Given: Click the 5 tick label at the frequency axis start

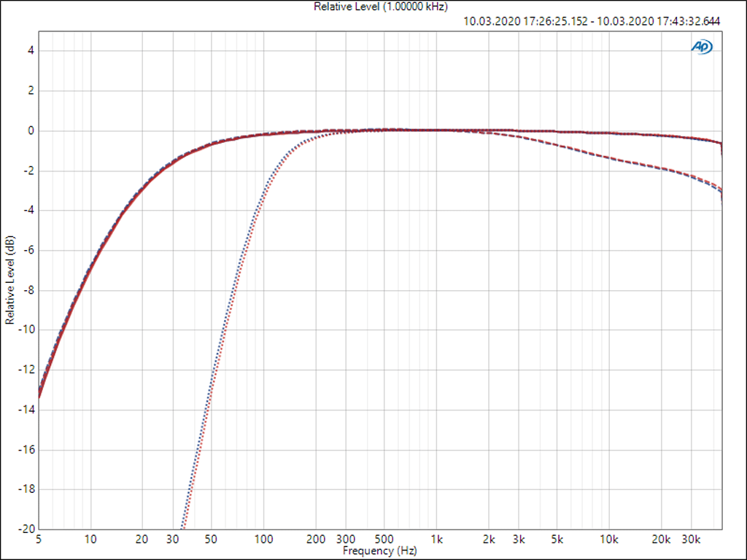Looking at the screenshot, I should point(38,541).
